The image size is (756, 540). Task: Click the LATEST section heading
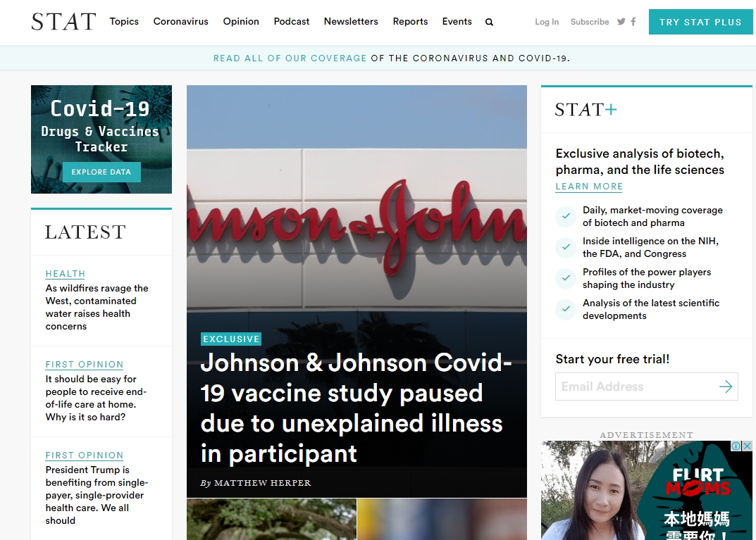point(85,232)
